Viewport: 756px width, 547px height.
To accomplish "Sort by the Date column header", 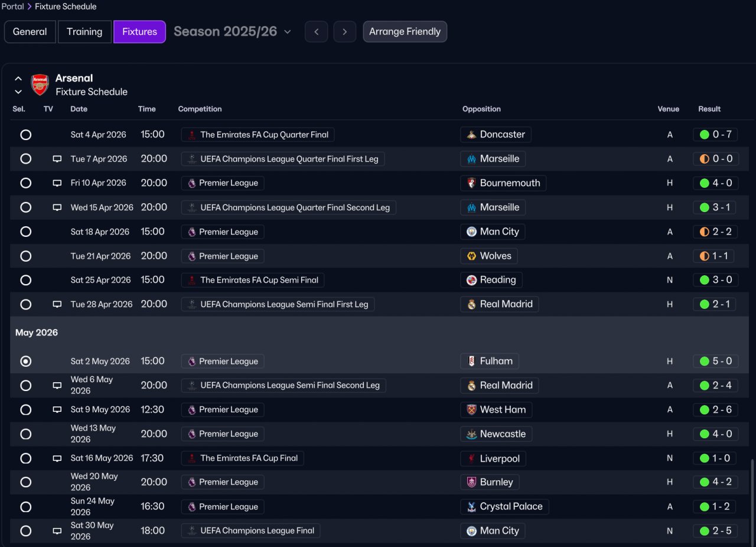I will pyautogui.click(x=79, y=109).
